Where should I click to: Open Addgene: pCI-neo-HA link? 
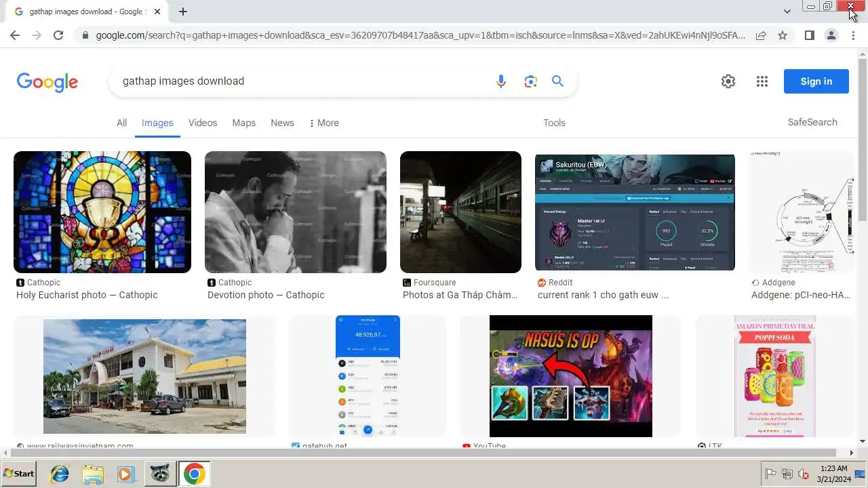click(801, 295)
